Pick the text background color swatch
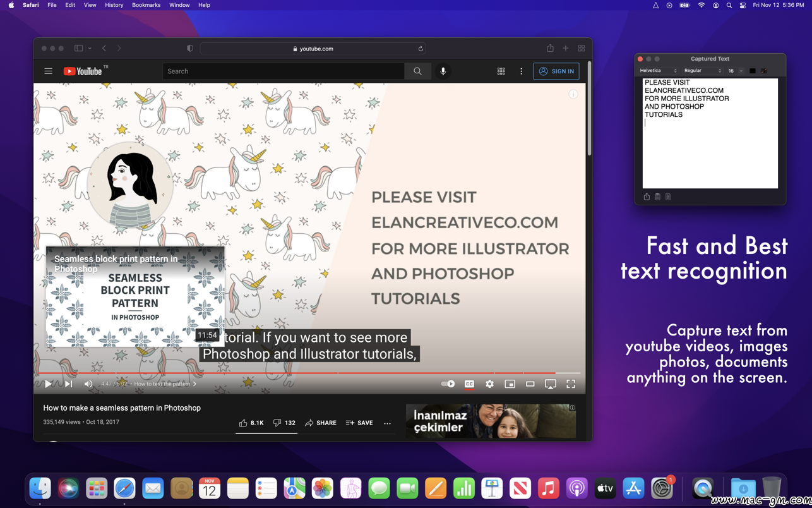Screen dimensions: 812x508 [x=764, y=71]
